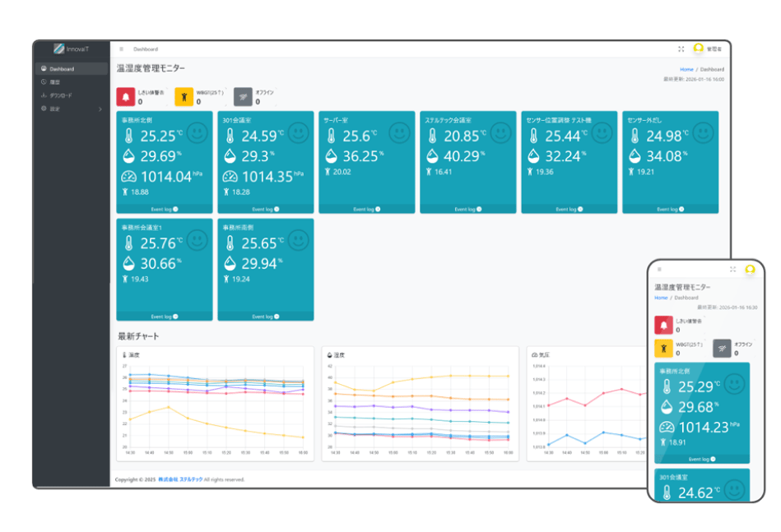
Task: Click the 湿度 humidity chart panel
Action: [421, 404]
